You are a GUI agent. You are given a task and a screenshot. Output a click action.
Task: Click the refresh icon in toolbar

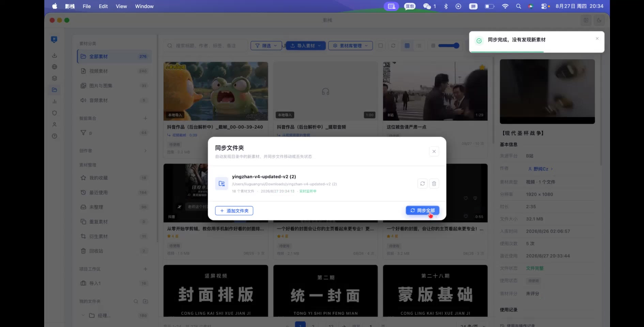pos(393,46)
